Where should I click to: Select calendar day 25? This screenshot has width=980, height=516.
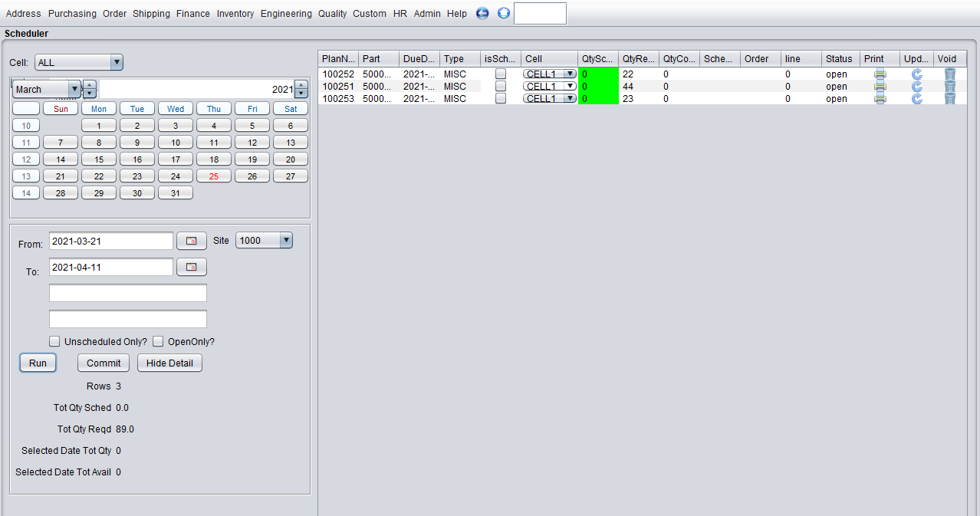click(x=214, y=176)
